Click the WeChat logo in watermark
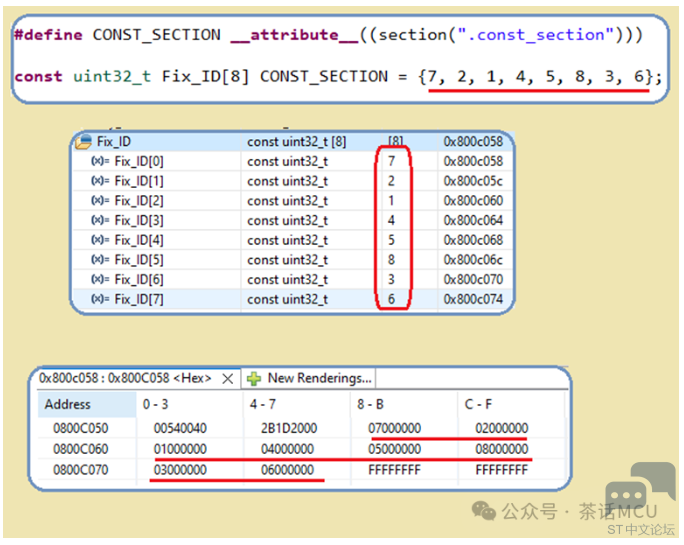The height and width of the screenshot is (545, 684). [x=483, y=511]
